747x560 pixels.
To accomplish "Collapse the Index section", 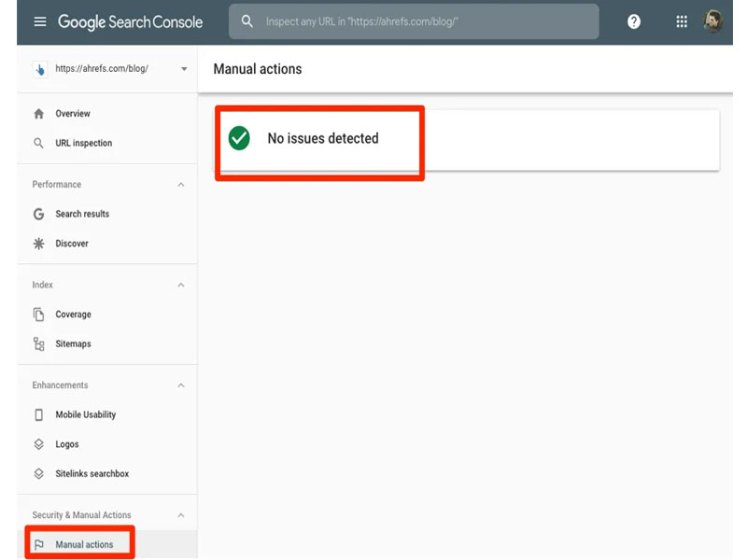I will point(181,286).
